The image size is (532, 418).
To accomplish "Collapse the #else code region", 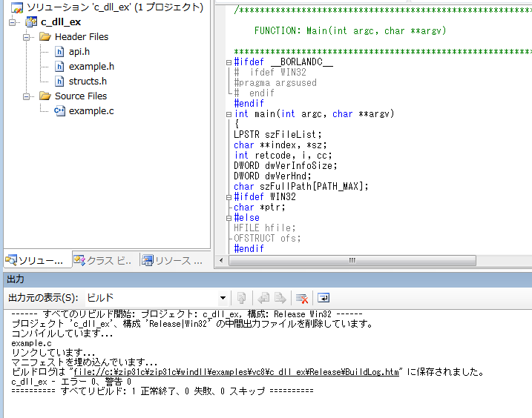I will (229, 219).
